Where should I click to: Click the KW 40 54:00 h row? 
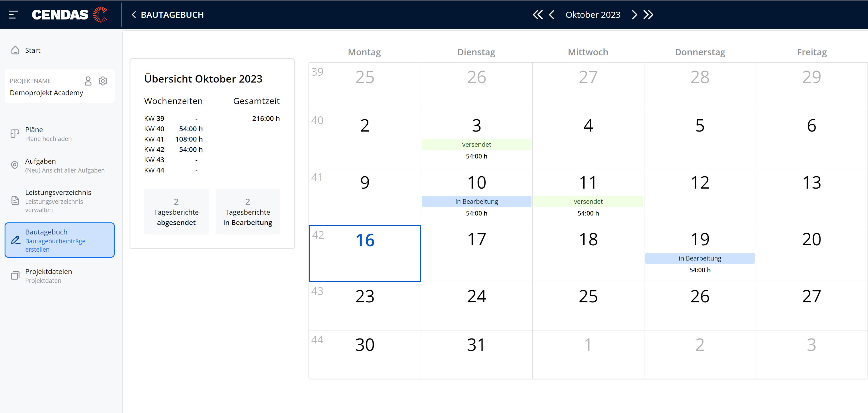pos(173,129)
